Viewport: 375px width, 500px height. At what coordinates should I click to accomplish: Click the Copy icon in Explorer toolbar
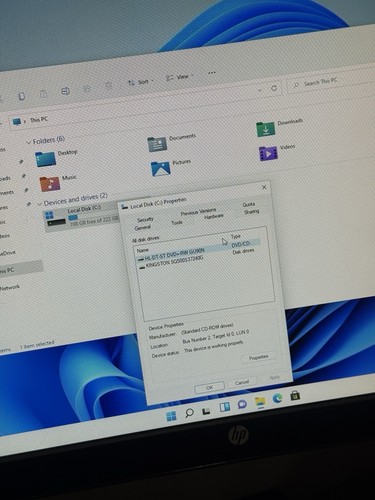tap(22, 96)
